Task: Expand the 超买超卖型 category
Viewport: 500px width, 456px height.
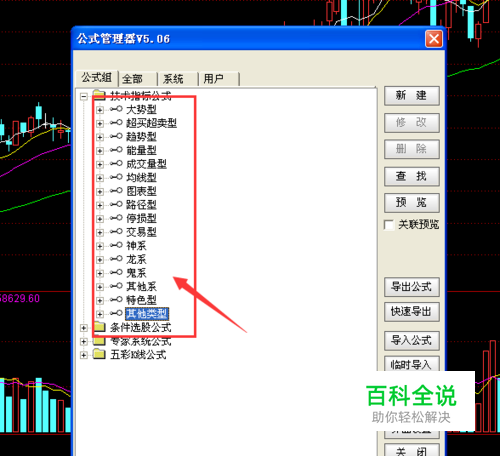Action: 99,123
